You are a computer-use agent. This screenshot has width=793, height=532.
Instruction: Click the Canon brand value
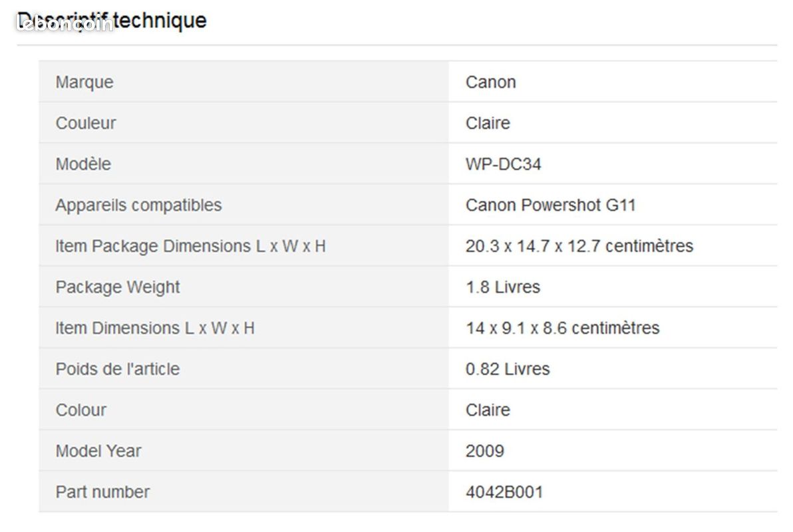click(490, 82)
